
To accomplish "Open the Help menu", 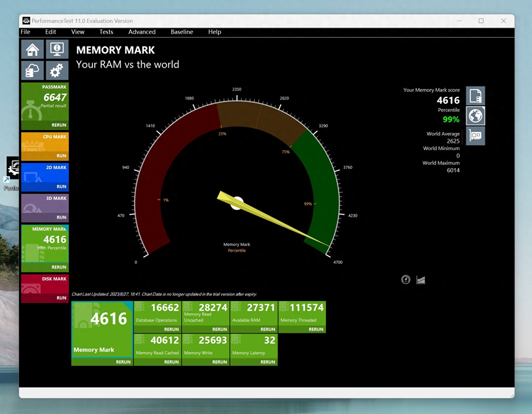I will pyautogui.click(x=215, y=32).
